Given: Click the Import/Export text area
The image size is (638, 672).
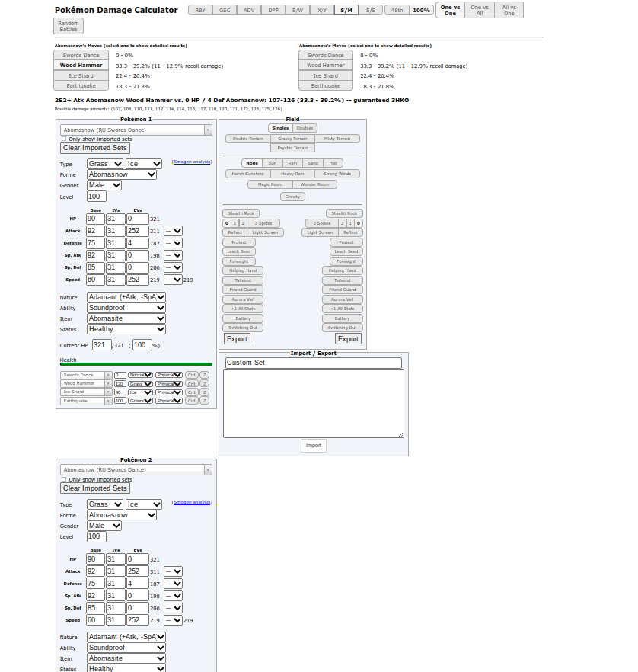Looking at the screenshot, I should pyautogui.click(x=314, y=404).
